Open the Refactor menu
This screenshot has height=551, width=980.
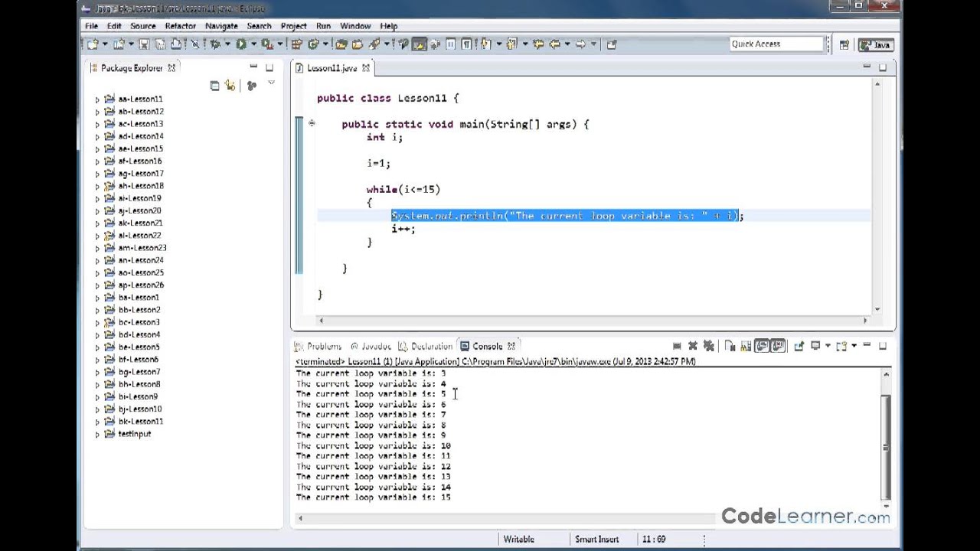[181, 26]
